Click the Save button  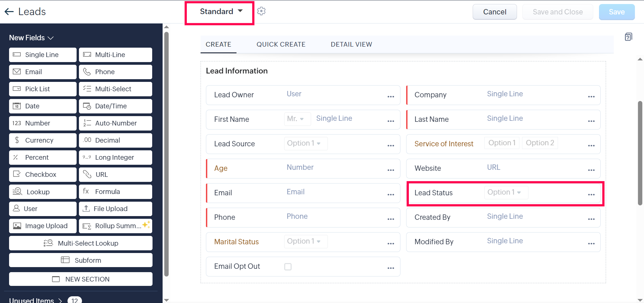click(x=617, y=12)
